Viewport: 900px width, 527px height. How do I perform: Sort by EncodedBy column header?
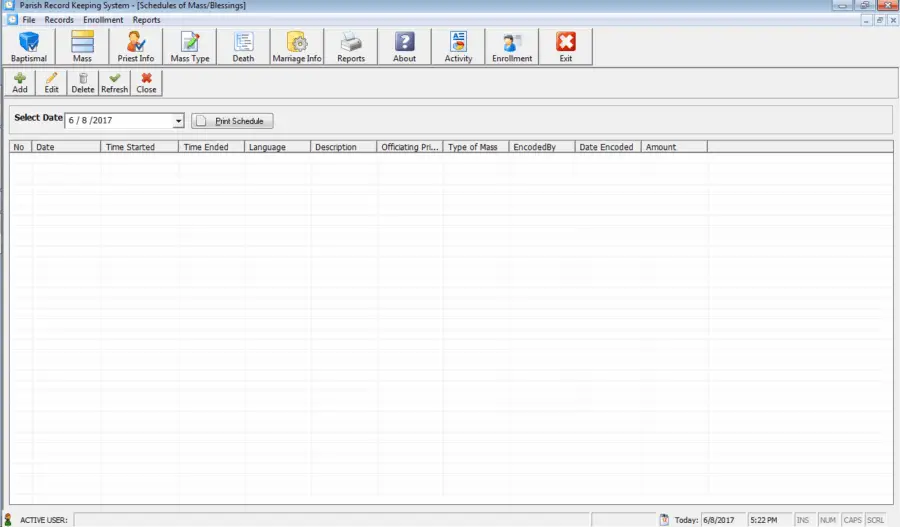(542, 147)
